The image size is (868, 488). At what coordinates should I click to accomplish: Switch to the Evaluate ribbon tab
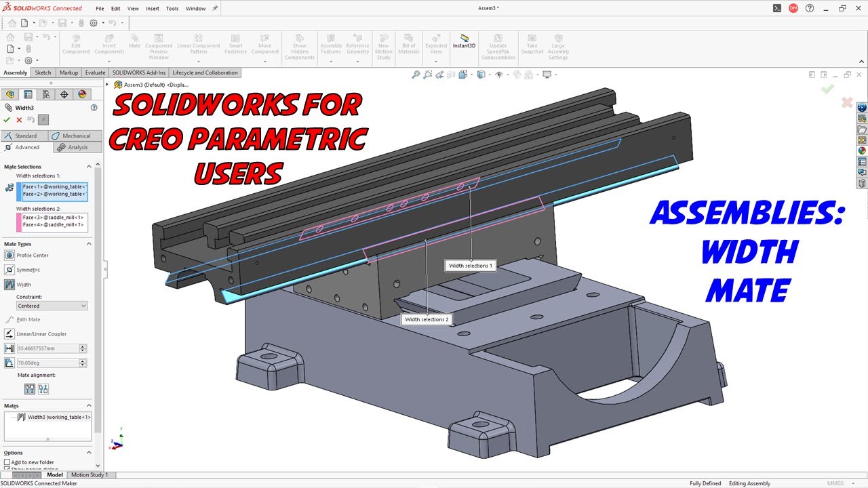pyautogui.click(x=95, y=73)
